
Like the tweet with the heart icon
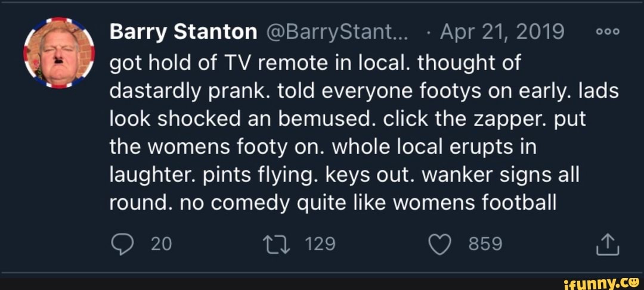click(440, 244)
